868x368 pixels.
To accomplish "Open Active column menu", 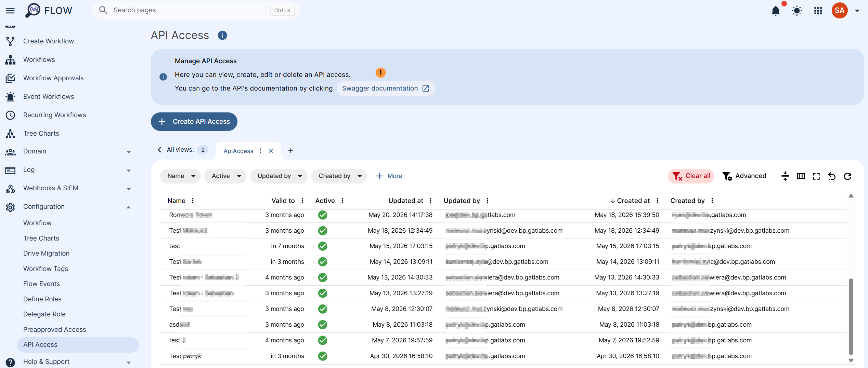I will click(x=342, y=201).
